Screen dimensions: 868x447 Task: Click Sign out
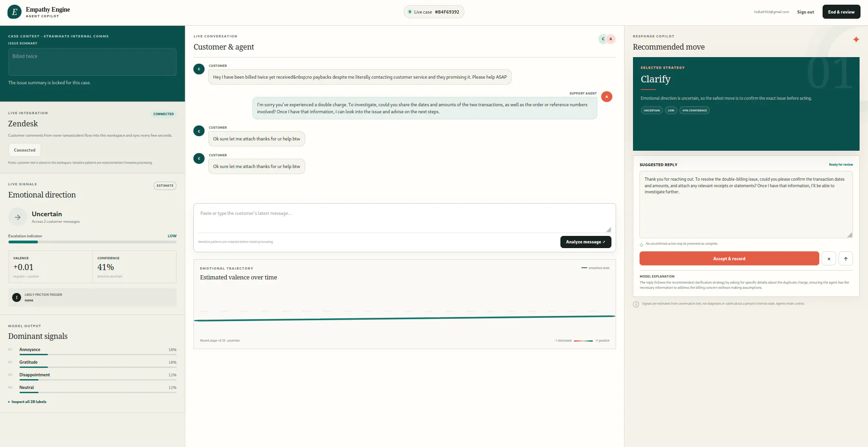[x=805, y=12]
